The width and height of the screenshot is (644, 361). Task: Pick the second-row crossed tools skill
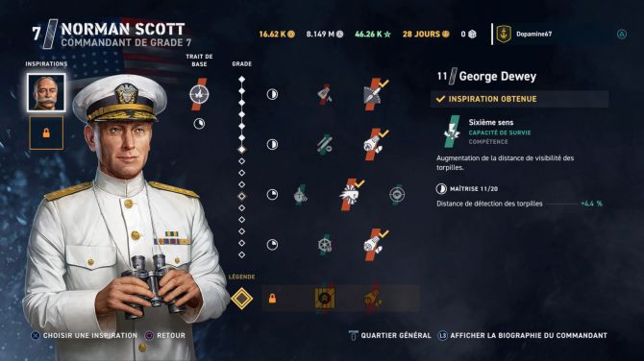(325, 144)
